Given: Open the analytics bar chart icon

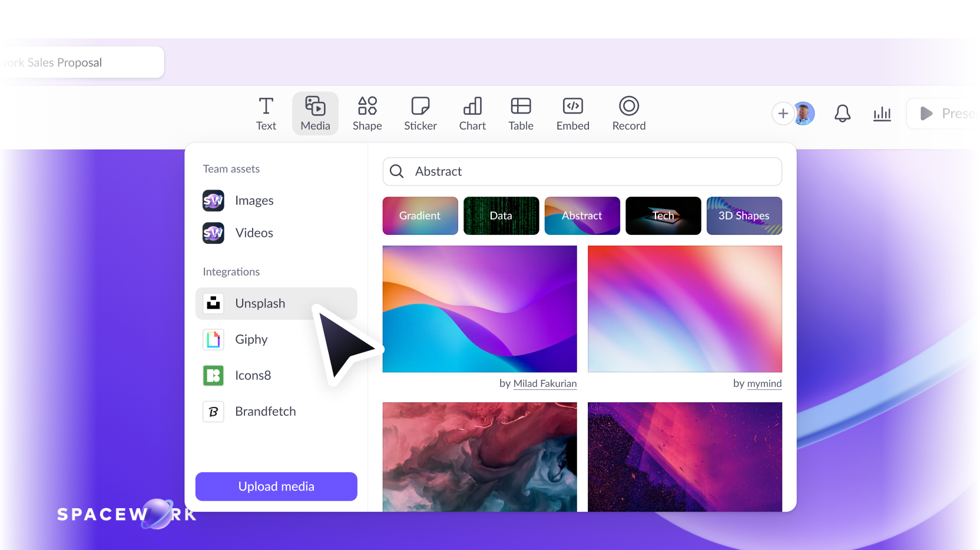Looking at the screenshot, I should (x=882, y=114).
